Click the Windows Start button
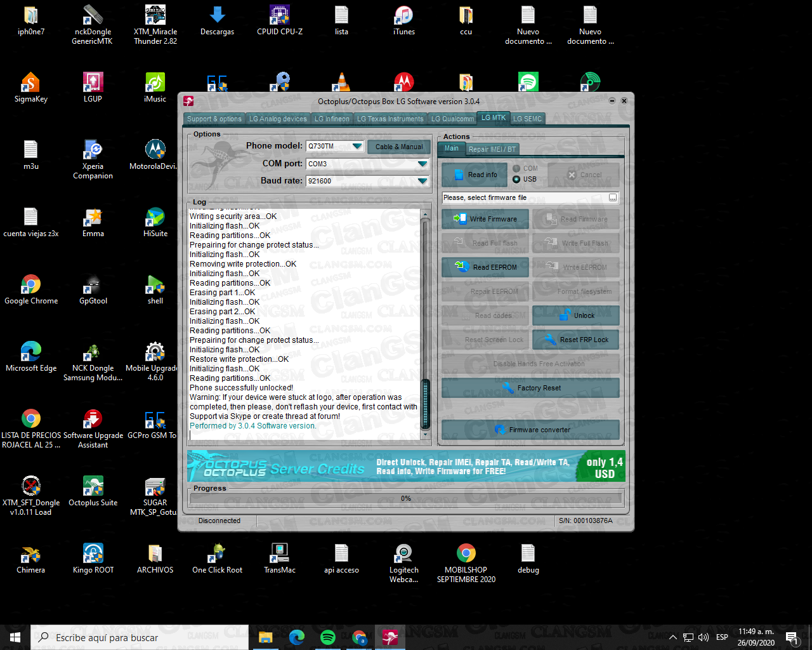 [x=15, y=637]
